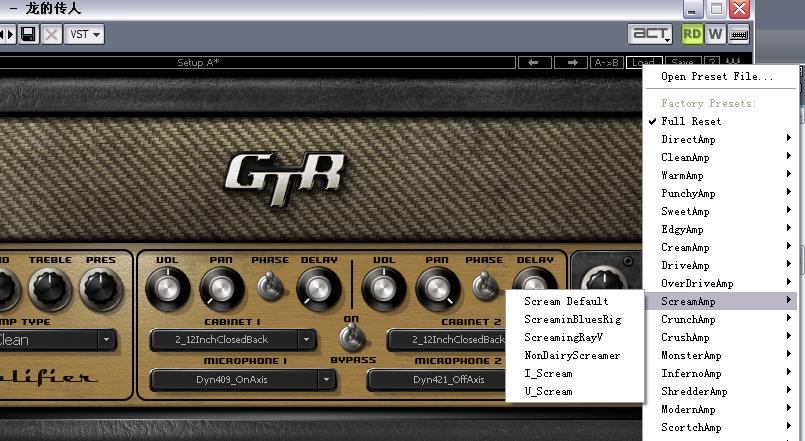Click the next setup right arrow
The height and width of the screenshot is (441, 805).
tap(572, 63)
